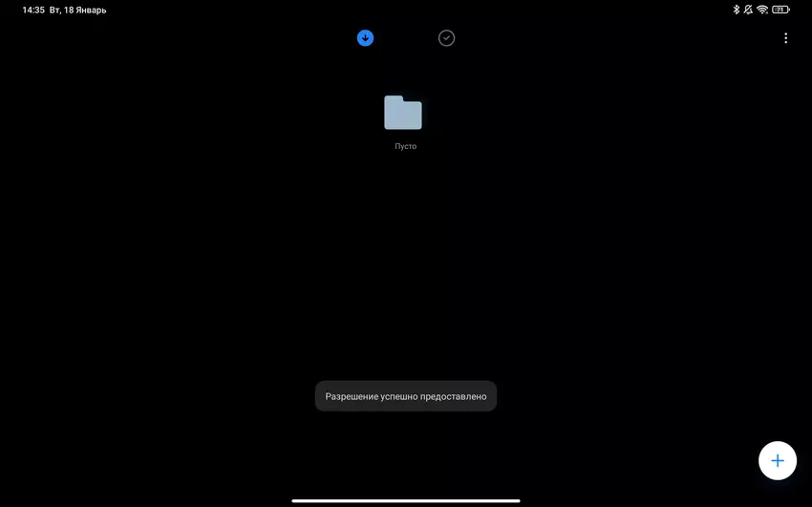
Task: Tap the battery indicator icon
Action: 780,10
